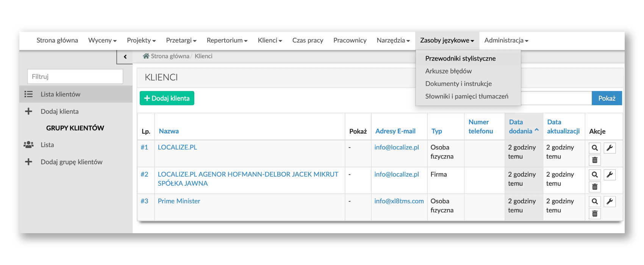Open LOCALIZE.PL AGENOR HOFMANN-DELBOR client link
This screenshot has height=265, width=644.
tap(248, 179)
